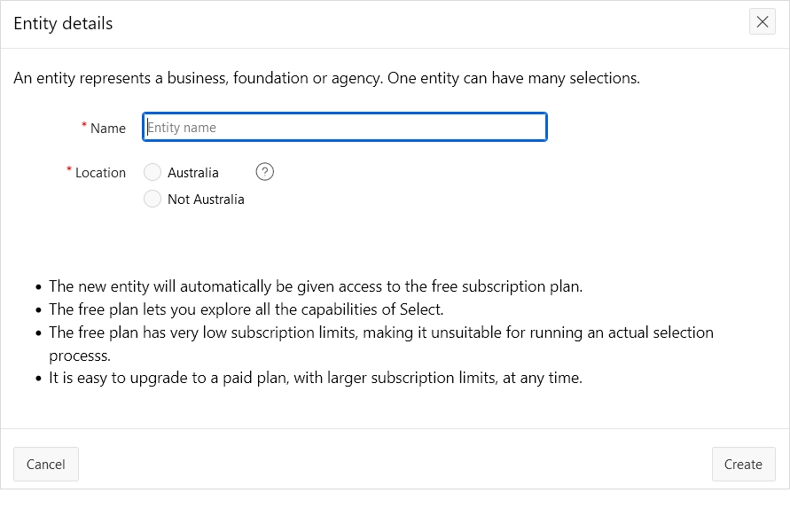Focus the Entity name input field
This screenshot has width=790, height=532.
[345, 127]
